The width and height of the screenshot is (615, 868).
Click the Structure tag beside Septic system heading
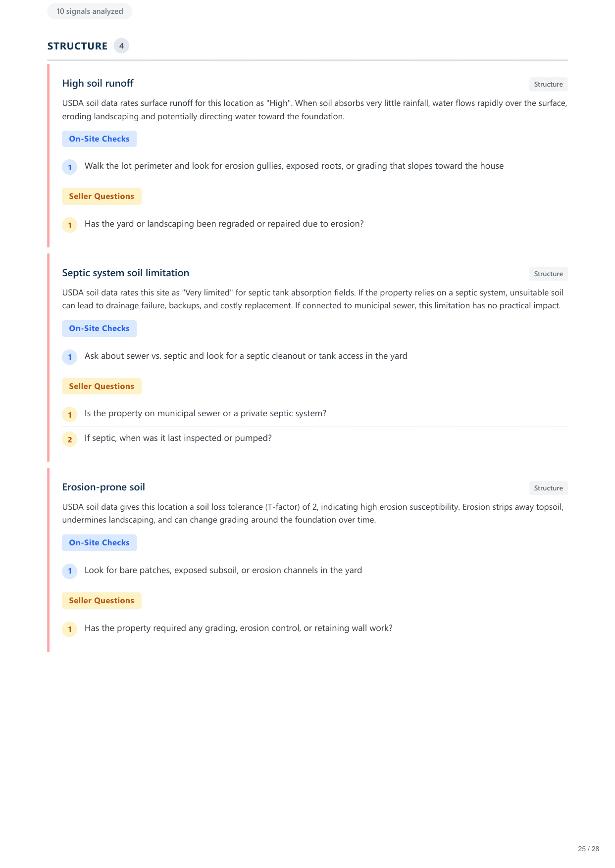point(548,274)
